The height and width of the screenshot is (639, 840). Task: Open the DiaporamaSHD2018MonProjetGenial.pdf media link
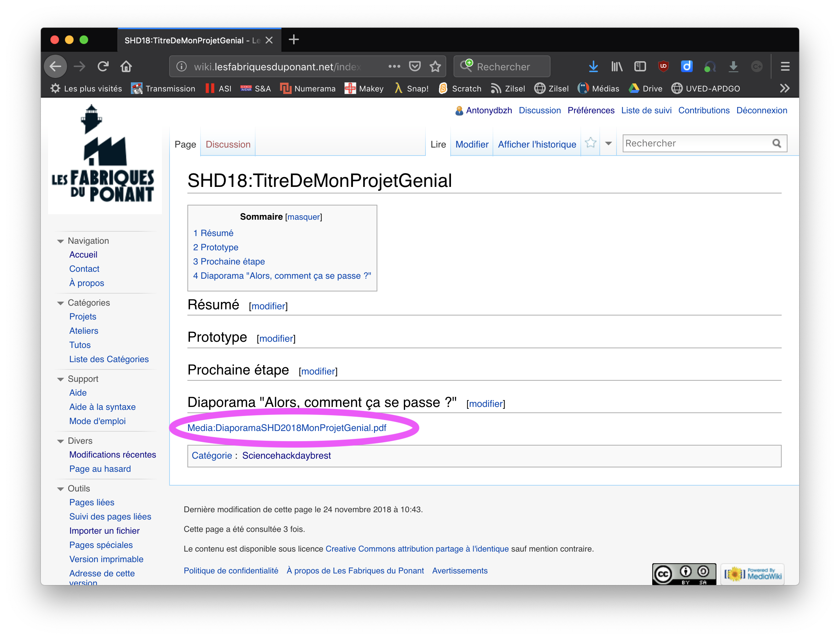pyautogui.click(x=287, y=428)
